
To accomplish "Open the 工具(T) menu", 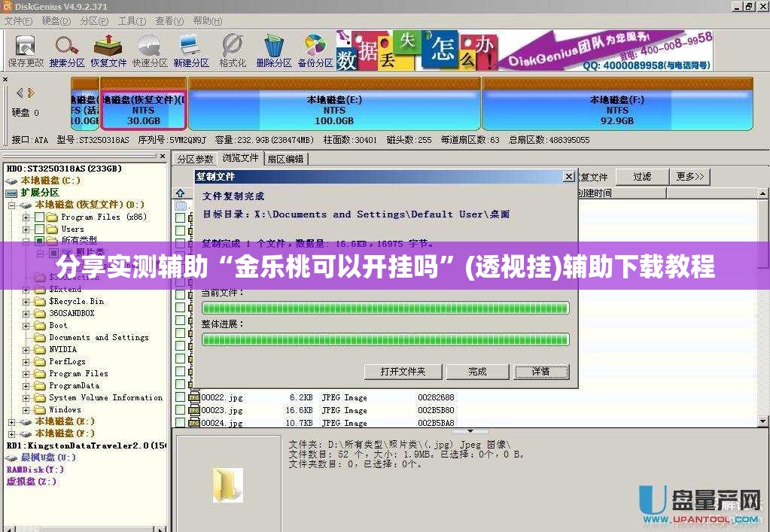I will pyautogui.click(x=132, y=21).
